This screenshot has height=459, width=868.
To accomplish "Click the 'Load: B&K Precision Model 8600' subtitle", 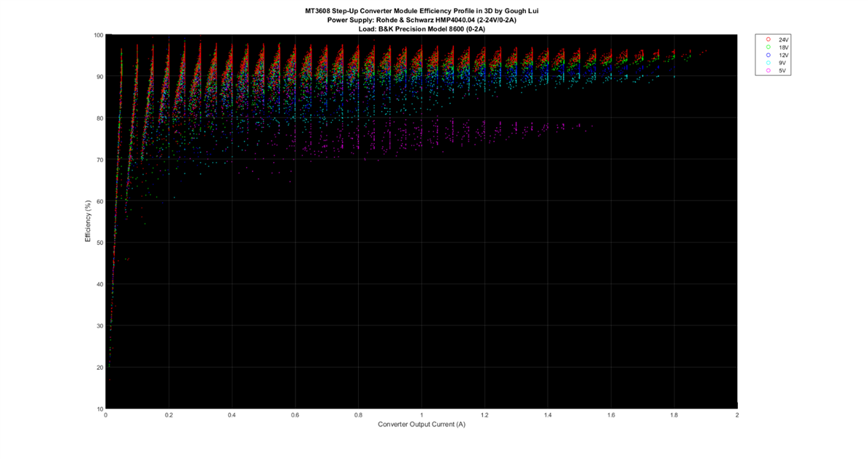I will (x=421, y=29).
